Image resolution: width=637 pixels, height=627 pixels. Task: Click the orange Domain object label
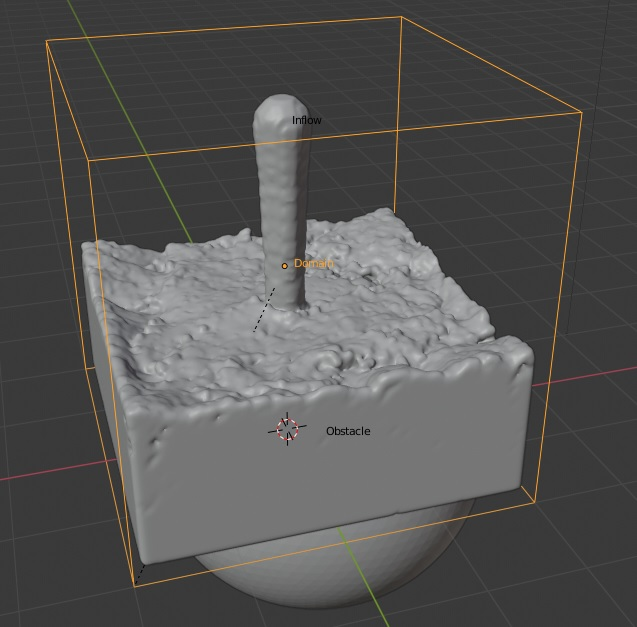pyautogui.click(x=312, y=264)
